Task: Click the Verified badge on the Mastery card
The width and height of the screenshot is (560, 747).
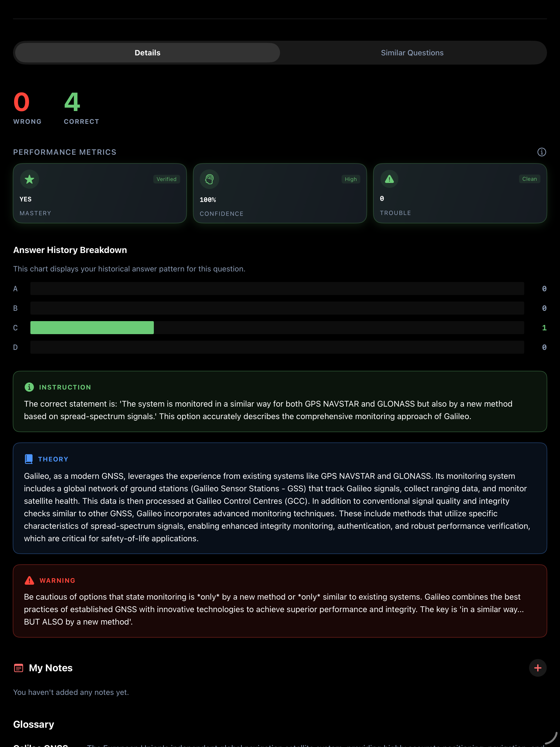Action: click(x=167, y=179)
